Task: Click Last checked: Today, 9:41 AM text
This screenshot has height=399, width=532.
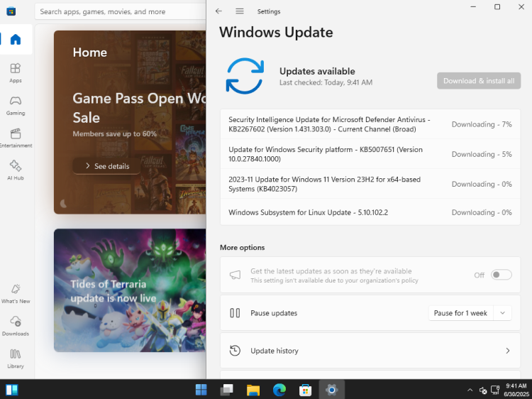Action: (326, 82)
